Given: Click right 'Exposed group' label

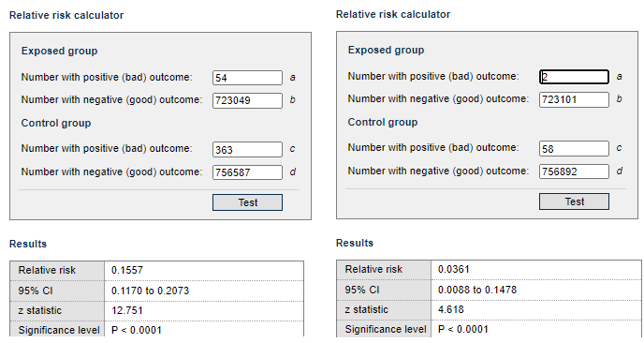Looking at the screenshot, I should pyautogui.click(x=386, y=51).
